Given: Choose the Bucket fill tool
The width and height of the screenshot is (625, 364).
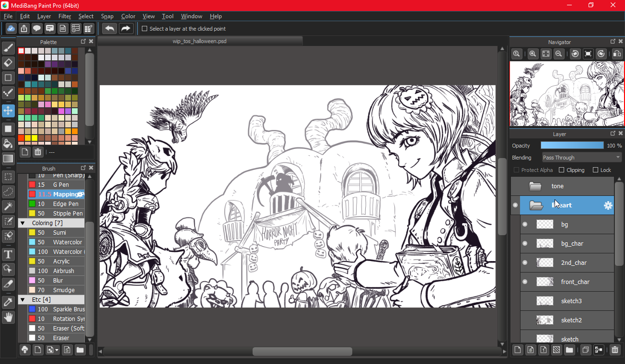Looking at the screenshot, I should (8, 144).
